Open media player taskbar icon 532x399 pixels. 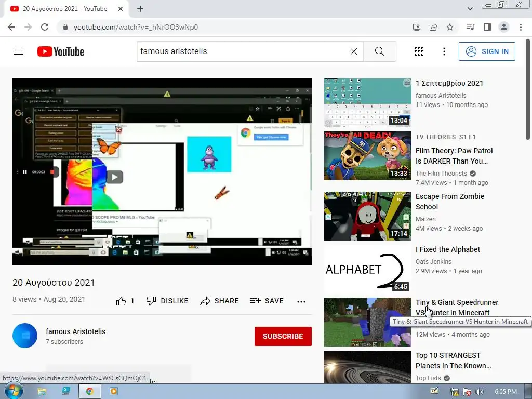(114, 392)
